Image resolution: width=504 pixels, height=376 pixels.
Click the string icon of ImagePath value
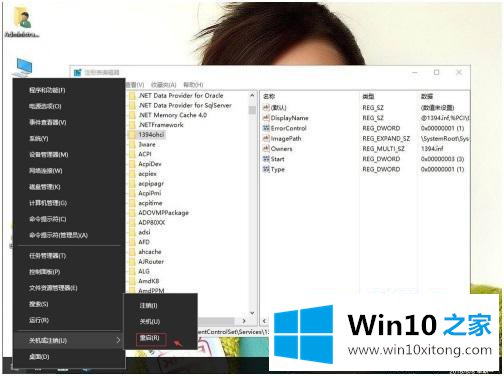(266, 138)
